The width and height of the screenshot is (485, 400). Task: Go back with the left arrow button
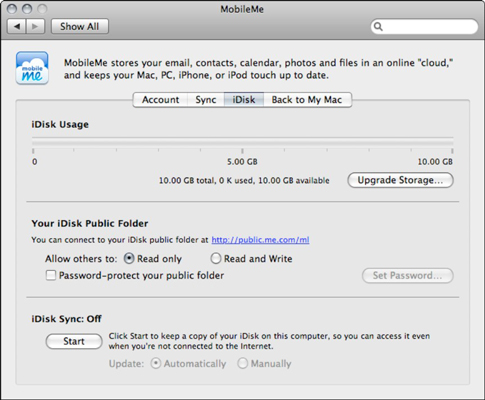pos(17,26)
